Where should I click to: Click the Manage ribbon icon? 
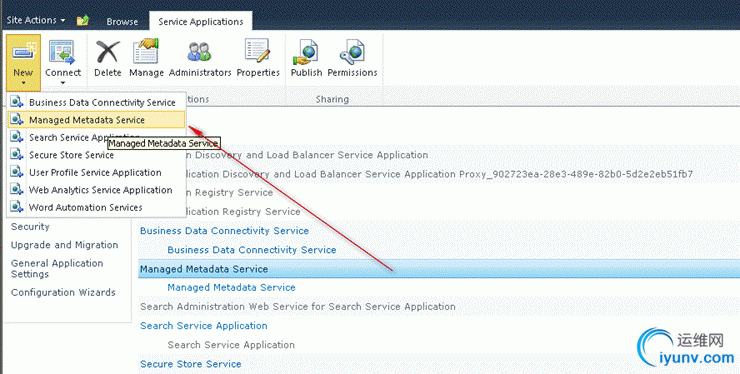pyautogui.click(x=146, y=51)
